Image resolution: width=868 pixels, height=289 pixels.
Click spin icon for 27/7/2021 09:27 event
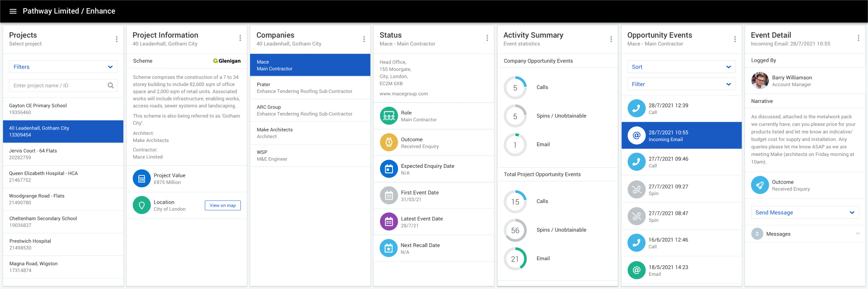click(636, 189)
